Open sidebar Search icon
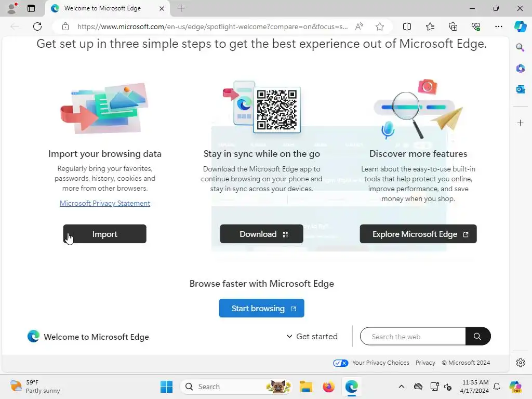532x399 pixels. tap(520, 47)
